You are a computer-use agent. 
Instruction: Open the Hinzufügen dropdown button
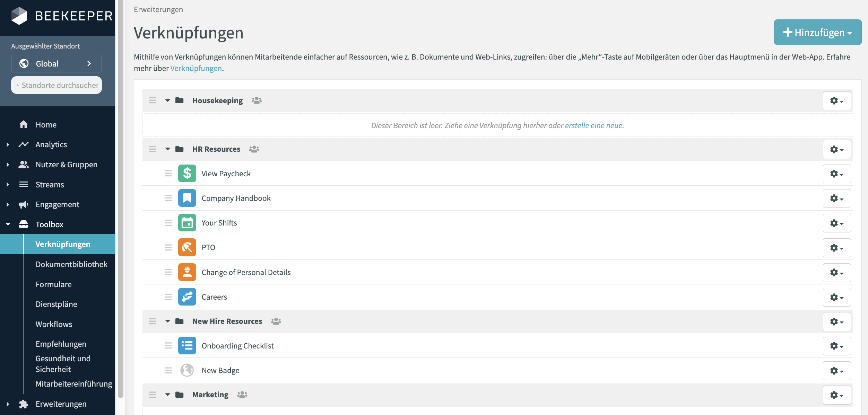(817, 32)
